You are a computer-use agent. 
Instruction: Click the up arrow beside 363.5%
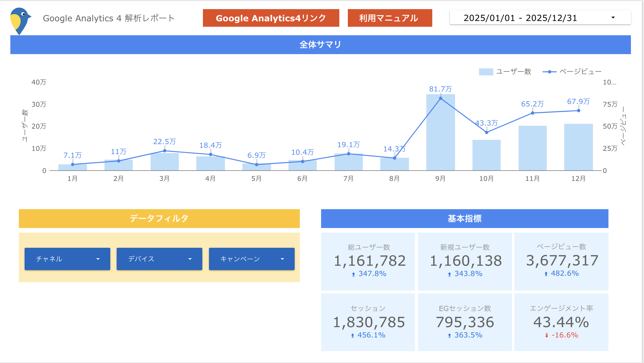(x=449, y=335)
